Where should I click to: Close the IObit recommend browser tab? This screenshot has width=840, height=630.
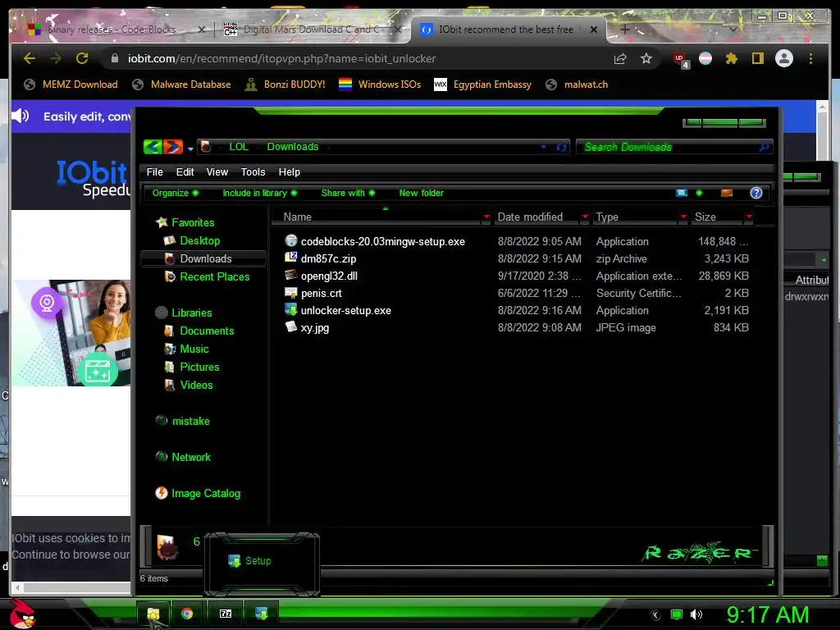[594, 30]
